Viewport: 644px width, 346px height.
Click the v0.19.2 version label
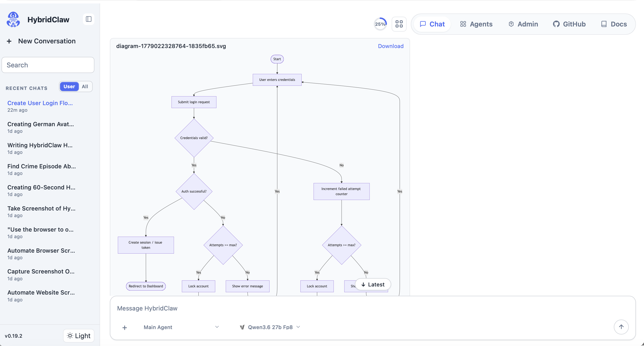click(x=13, y=336)
